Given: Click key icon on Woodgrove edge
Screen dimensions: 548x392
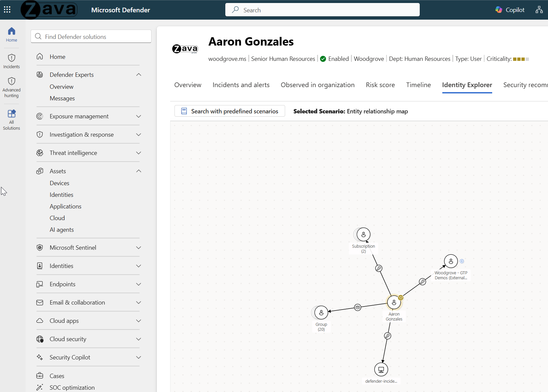Looking at the screenshot, I should pyautogui.click(x=422, y=282).
